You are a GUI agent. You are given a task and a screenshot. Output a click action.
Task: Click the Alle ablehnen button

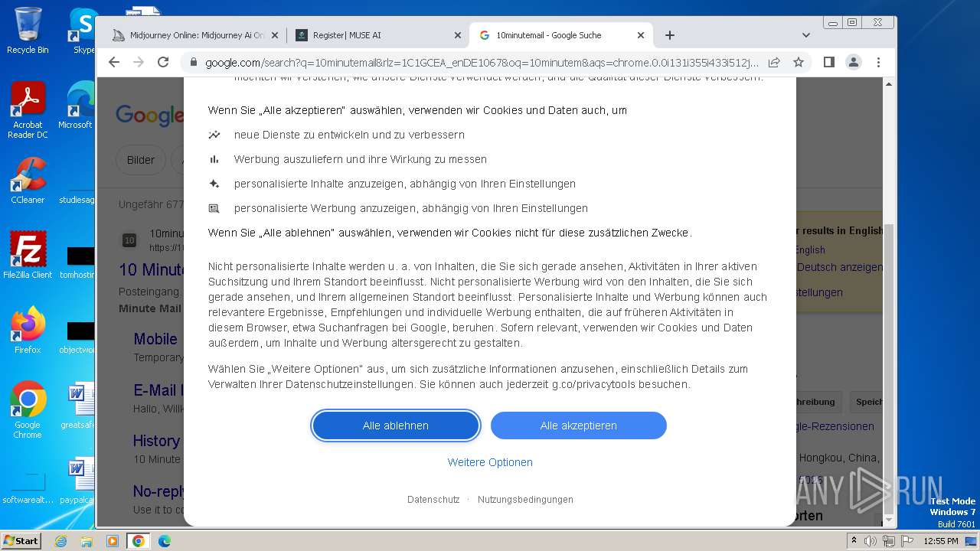(396, 425)
